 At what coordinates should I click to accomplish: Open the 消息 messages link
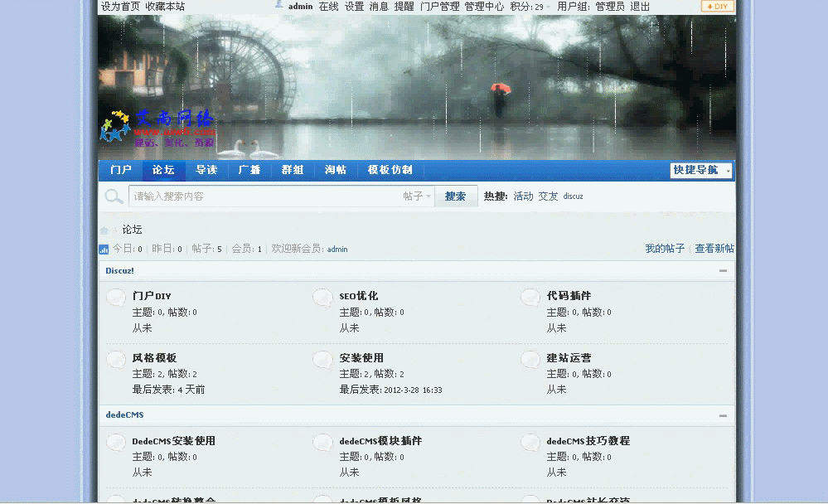point(379,7)
